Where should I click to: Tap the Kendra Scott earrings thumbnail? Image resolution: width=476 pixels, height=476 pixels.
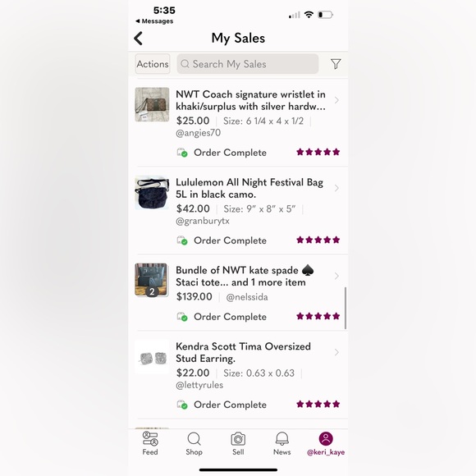[x=152, y=357]
